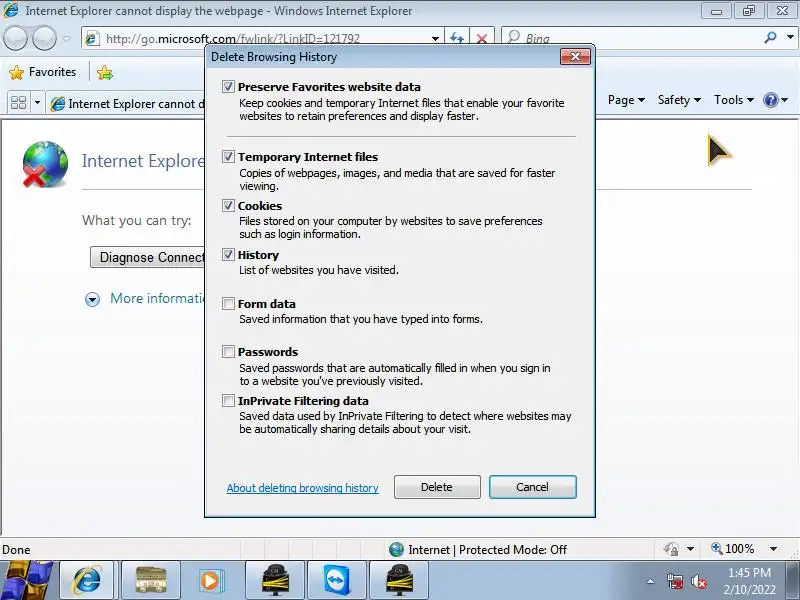Enable the Form data checkbox

coord(228,304)
